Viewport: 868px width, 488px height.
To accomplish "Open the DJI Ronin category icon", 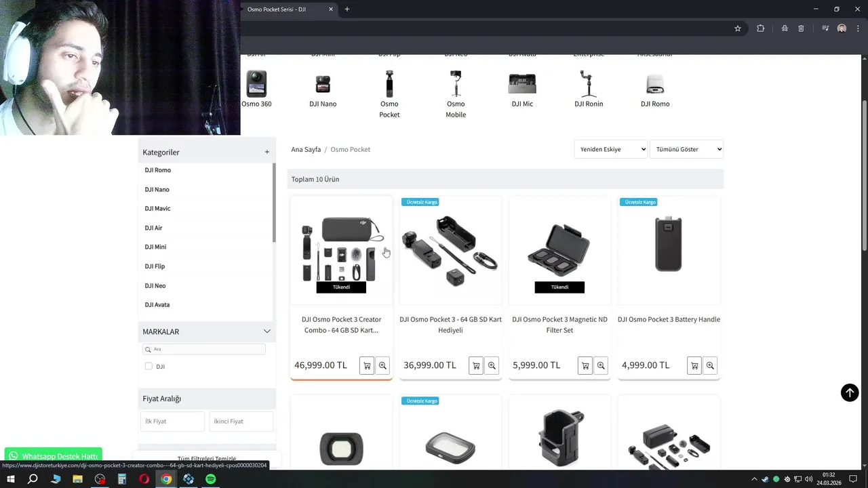I will (589, 84).
